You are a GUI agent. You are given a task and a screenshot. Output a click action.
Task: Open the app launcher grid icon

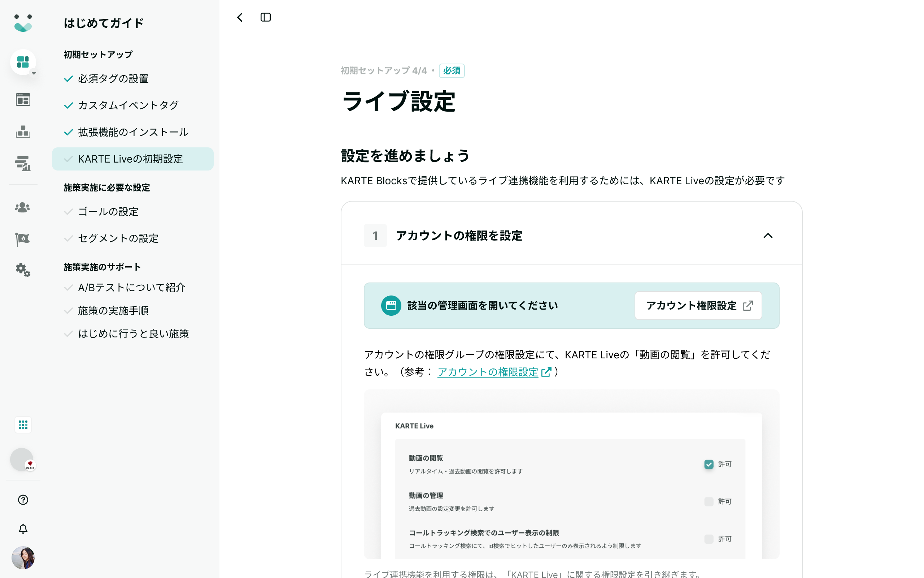click(x=23, y=425)
